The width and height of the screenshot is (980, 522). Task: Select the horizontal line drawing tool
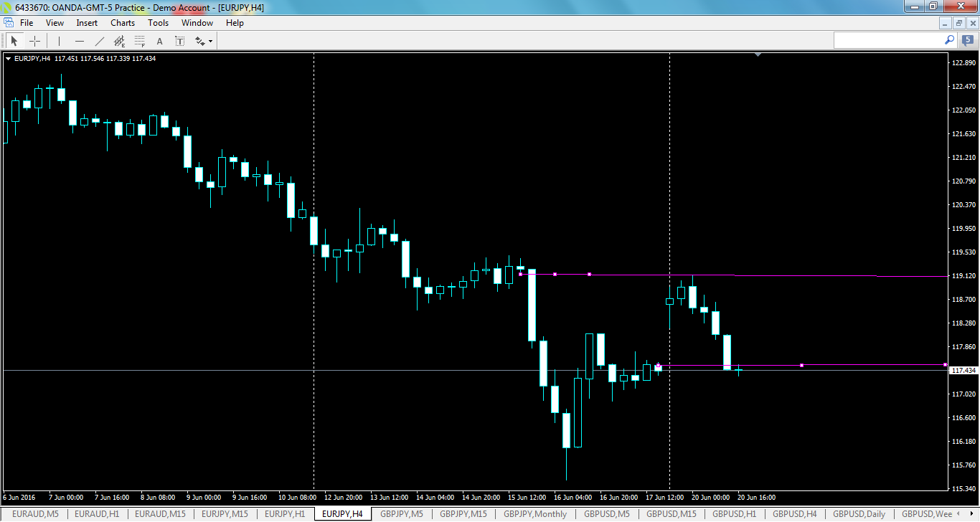coord(79,40)
